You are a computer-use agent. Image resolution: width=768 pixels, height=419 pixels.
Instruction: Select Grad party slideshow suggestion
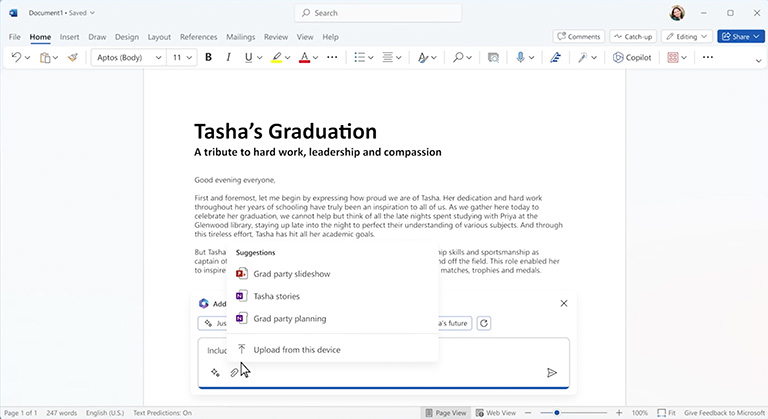click(291, 274)
